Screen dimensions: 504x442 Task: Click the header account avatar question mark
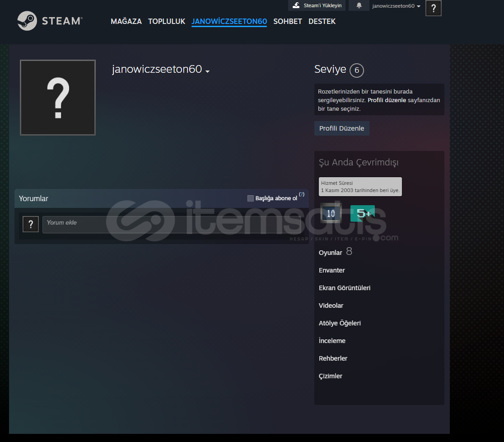coord(433,8)
